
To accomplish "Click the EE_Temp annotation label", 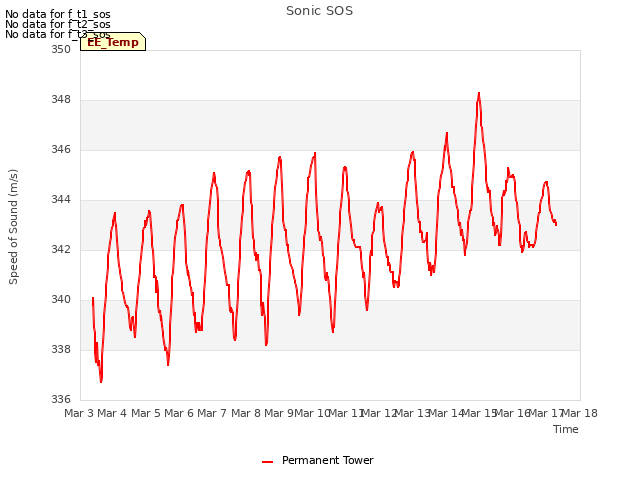I will coord(113,42).
